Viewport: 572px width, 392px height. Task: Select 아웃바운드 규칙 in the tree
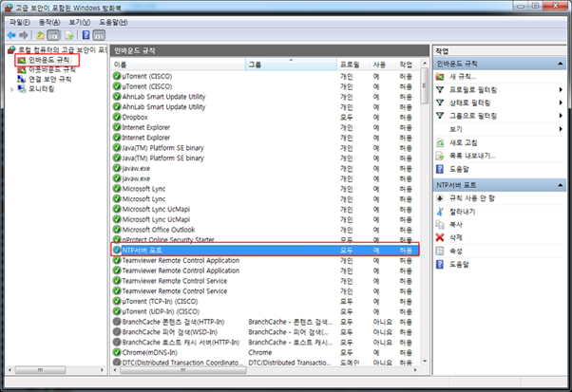tap(52, 69)
